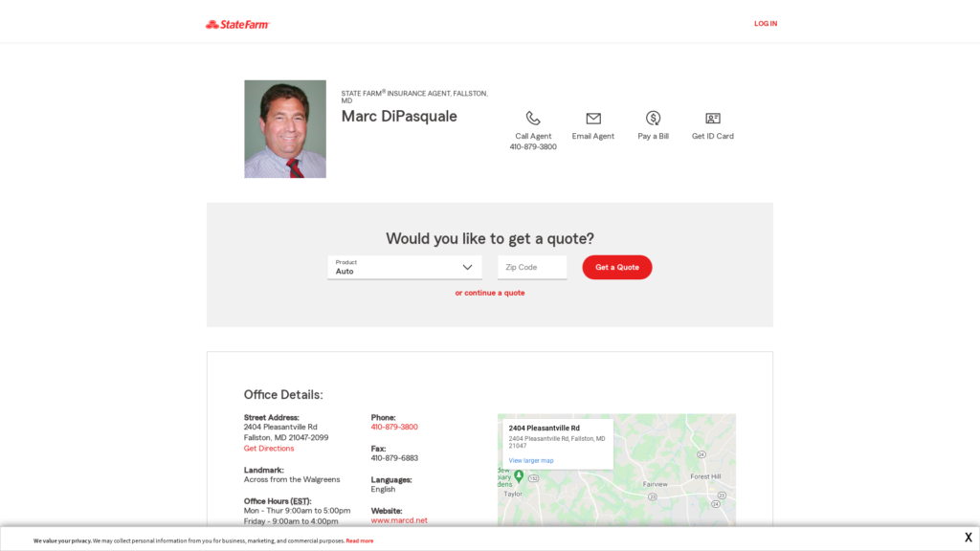The image size is (980, 551).
Task: Click Marc DiPasquale's agent photo
Action: 285,129
